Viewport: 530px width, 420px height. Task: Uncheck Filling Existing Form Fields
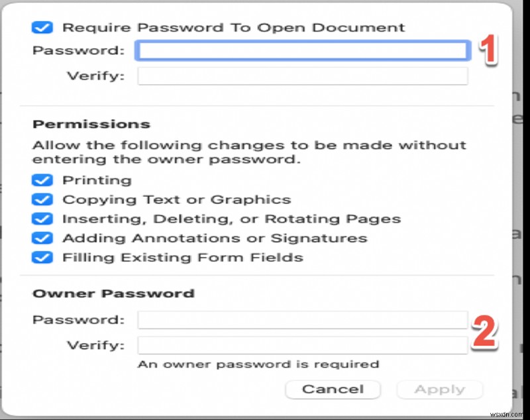click(42, 257)
